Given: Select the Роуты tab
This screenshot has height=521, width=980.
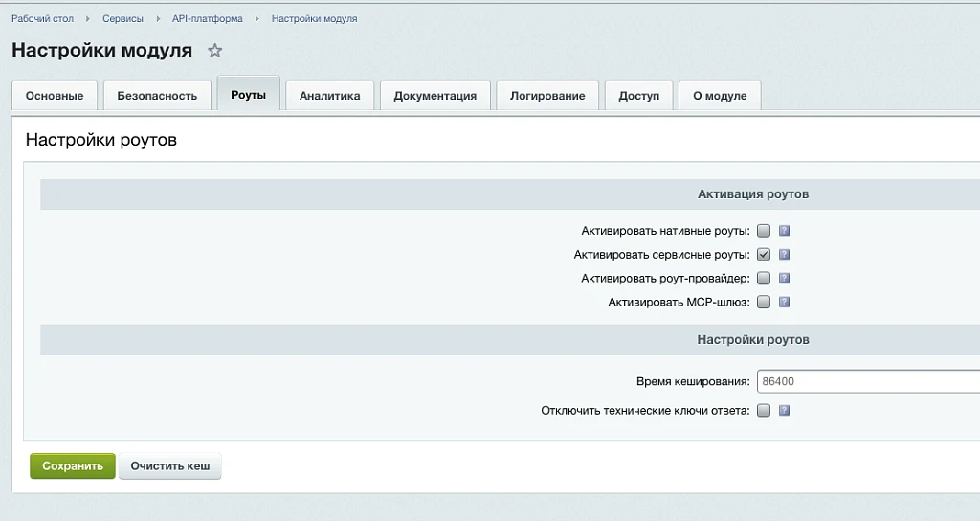Looking at the screenshot, I should click(248, 95).
